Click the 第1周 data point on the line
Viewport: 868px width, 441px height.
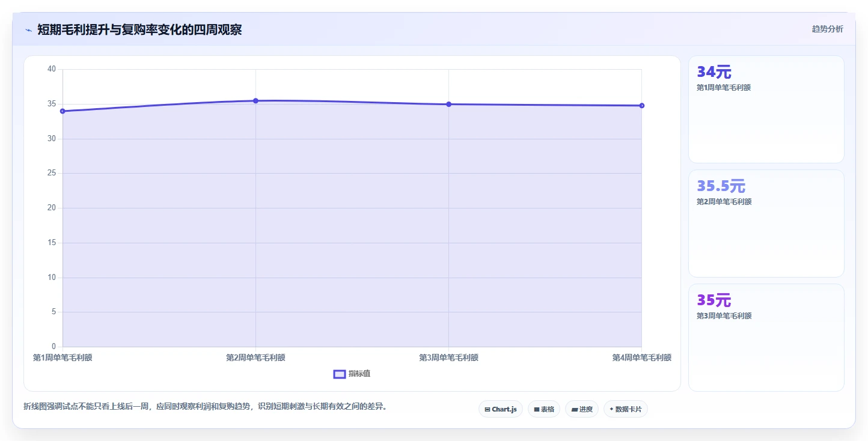pyautogui.click(x=63, y=111)
